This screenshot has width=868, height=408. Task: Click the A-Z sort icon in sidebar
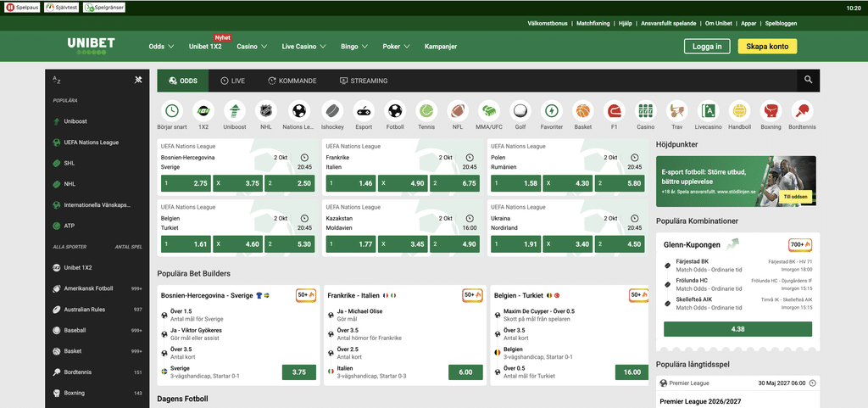point(57,80)
